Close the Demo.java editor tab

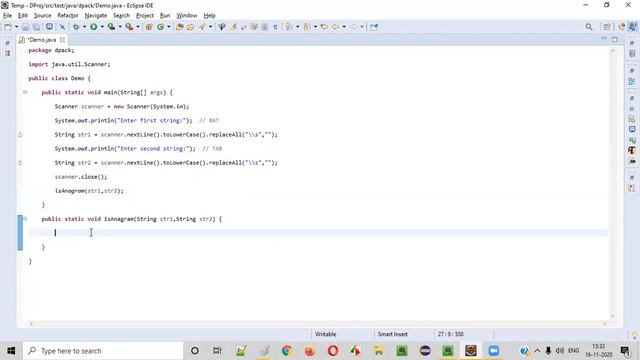62,40
